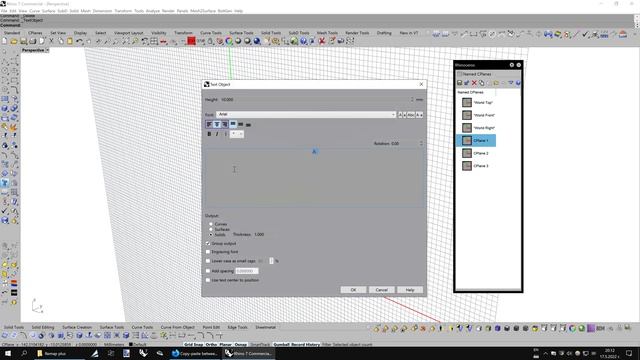Switch to the Curve From Object bottom tab

[x=178, y=327]
